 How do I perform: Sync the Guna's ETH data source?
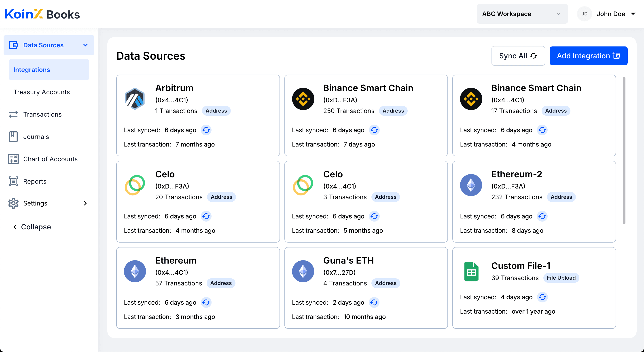(x=374, y=302)
